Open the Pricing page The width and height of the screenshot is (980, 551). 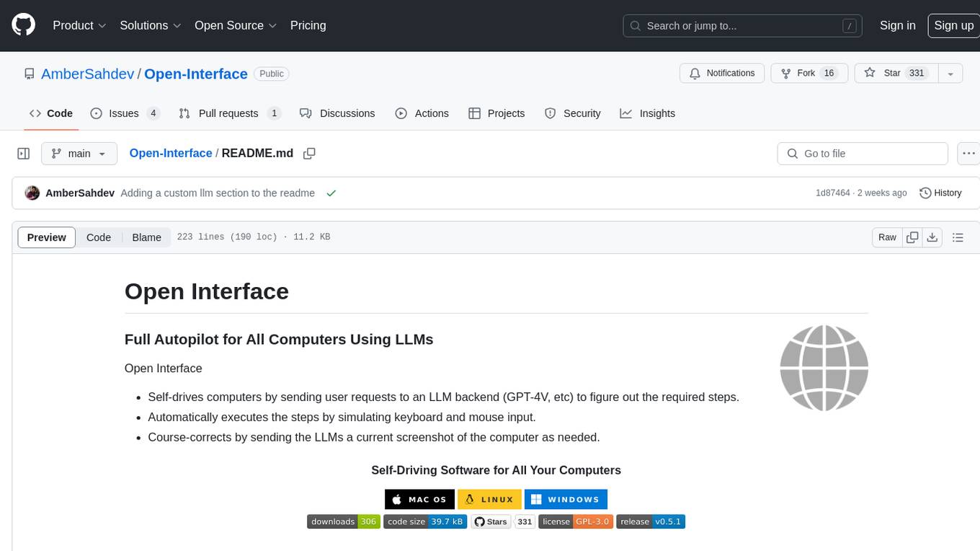point(308,25)
